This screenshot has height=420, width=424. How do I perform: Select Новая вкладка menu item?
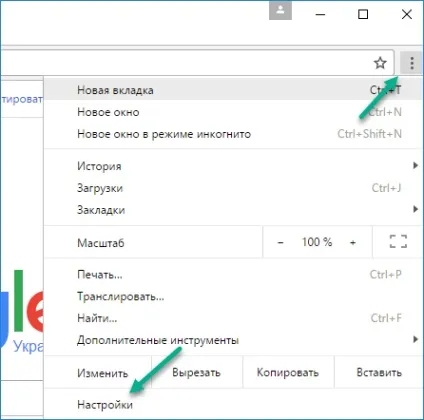pos(233,90)
